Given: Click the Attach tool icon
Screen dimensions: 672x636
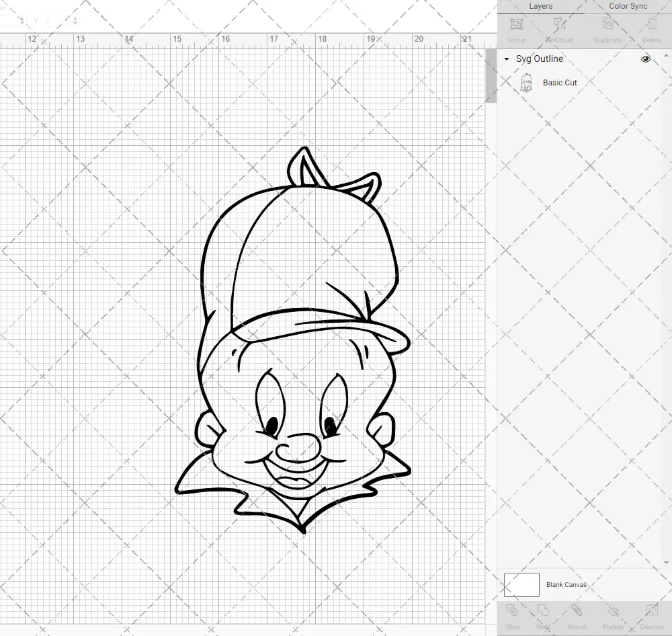Looking at the screenshot, I should (577, 610).
